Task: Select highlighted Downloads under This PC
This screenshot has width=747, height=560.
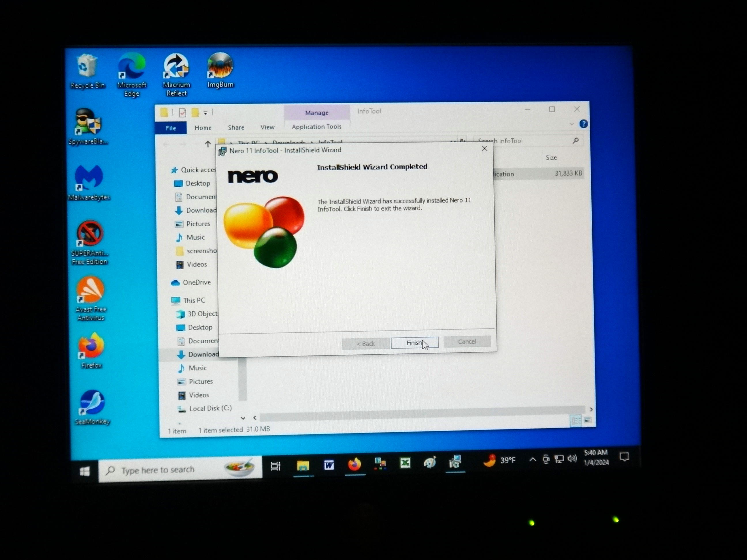Action: click(x=198, y=354)
